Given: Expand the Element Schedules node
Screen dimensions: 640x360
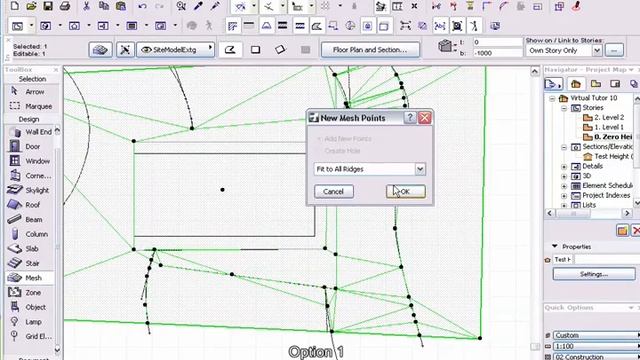Looking at the screenshot, I should [564, 186].
